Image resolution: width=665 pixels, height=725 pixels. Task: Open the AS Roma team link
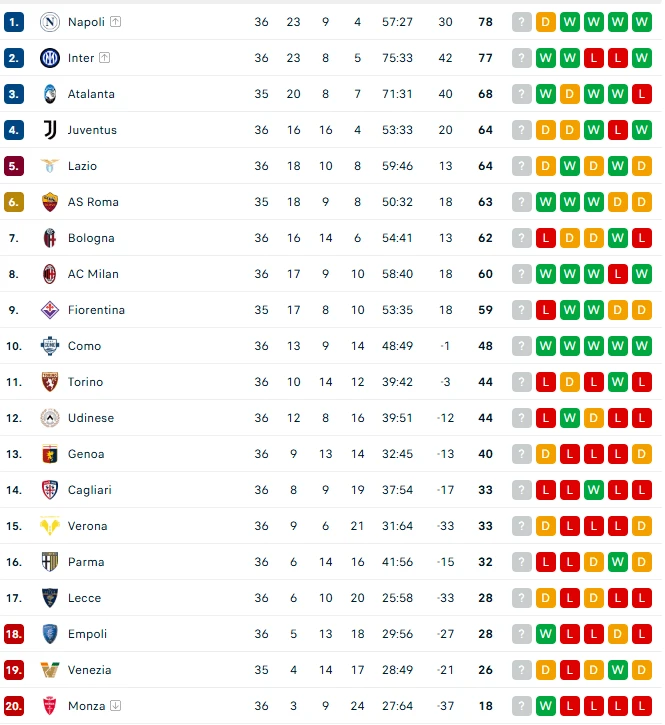coord(93,202)
